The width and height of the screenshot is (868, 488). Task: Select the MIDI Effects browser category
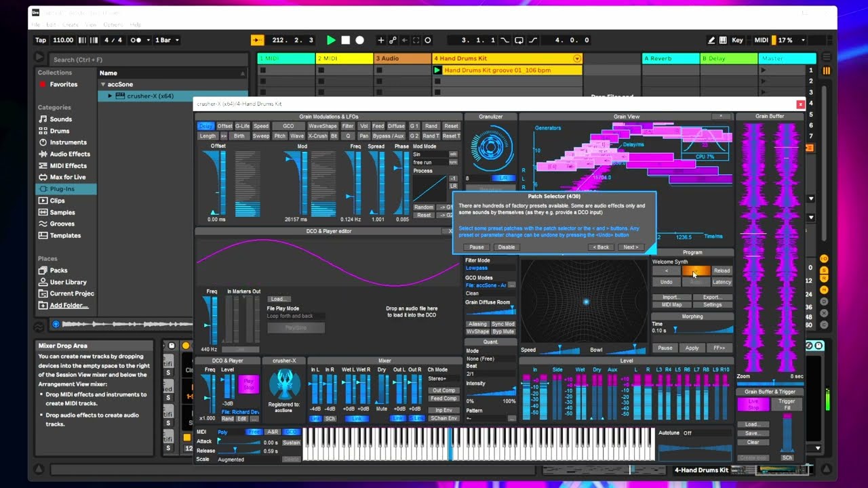68,165
